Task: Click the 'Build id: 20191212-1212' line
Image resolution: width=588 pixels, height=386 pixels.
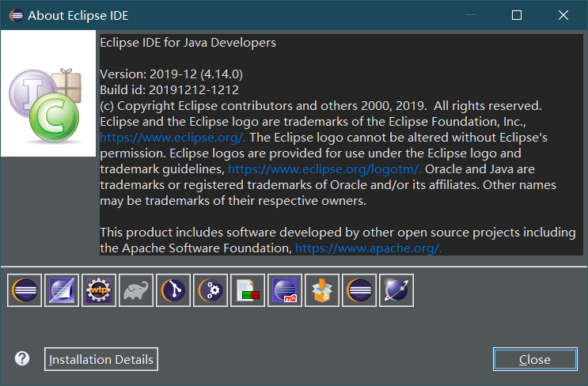Action: [x=169, y=90]
